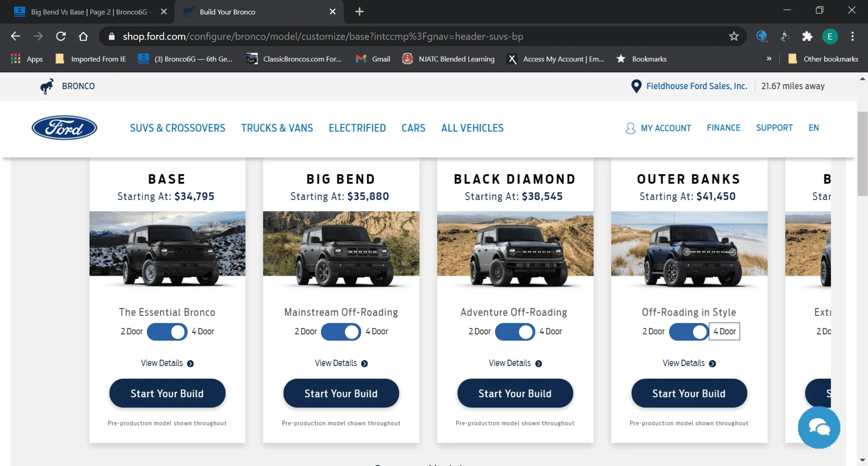Expand SUVs & Crossovers menu
868x466 pixels.
177,128
